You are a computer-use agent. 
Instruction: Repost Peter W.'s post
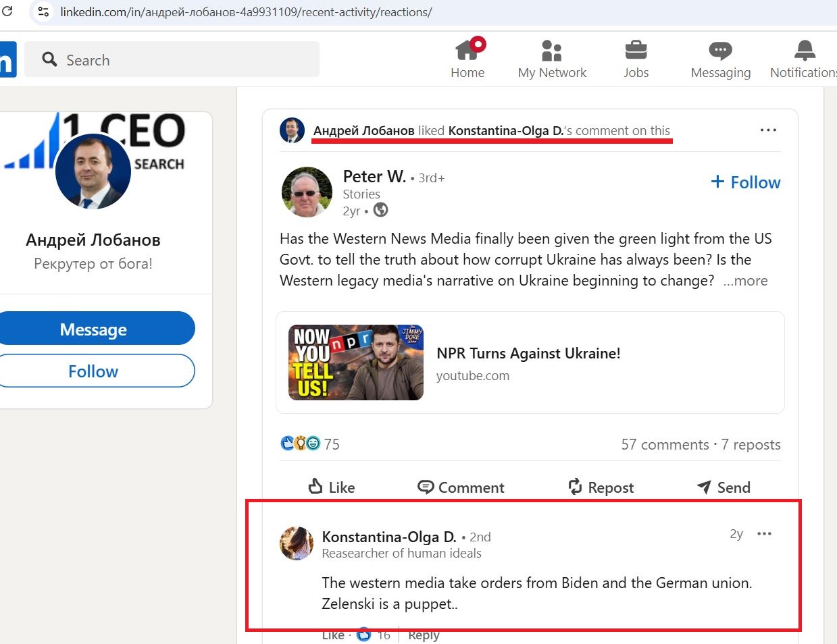[601, 487]
